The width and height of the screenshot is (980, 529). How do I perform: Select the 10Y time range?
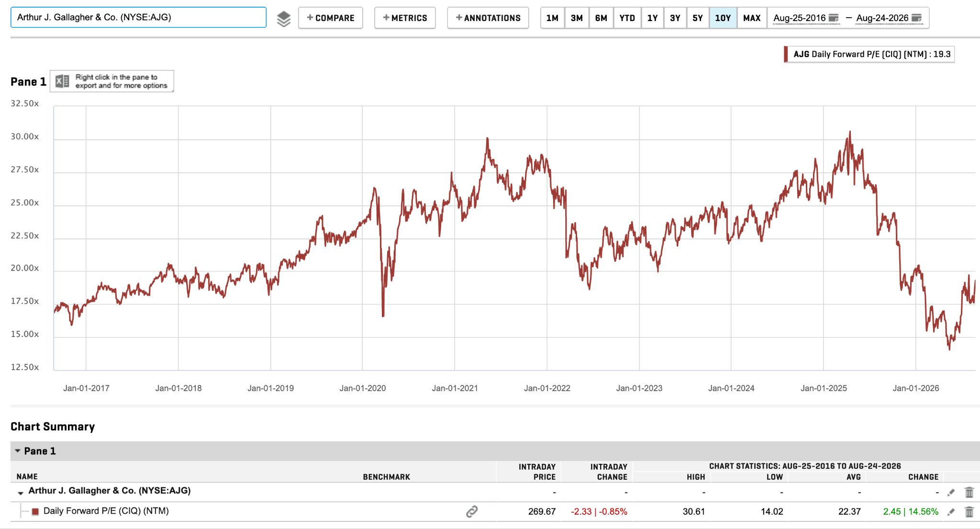point(723,18)
